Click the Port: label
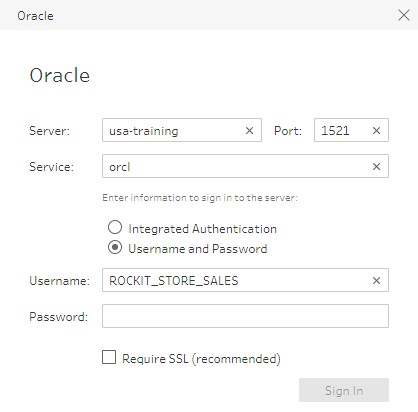Image resolution: width=418 pixels, height=412 pixels. [x=288, y=131]
